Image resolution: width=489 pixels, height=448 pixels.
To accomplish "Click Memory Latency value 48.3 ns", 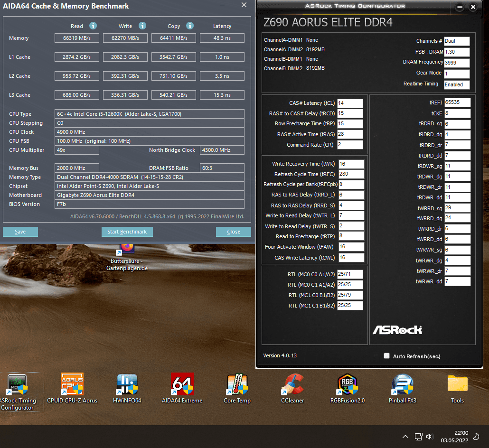I will point(222,38).
